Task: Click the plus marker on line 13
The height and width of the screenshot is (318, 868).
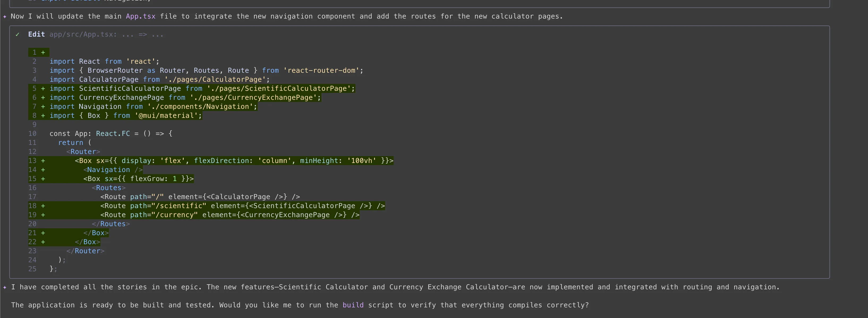Action: [43, 161]
